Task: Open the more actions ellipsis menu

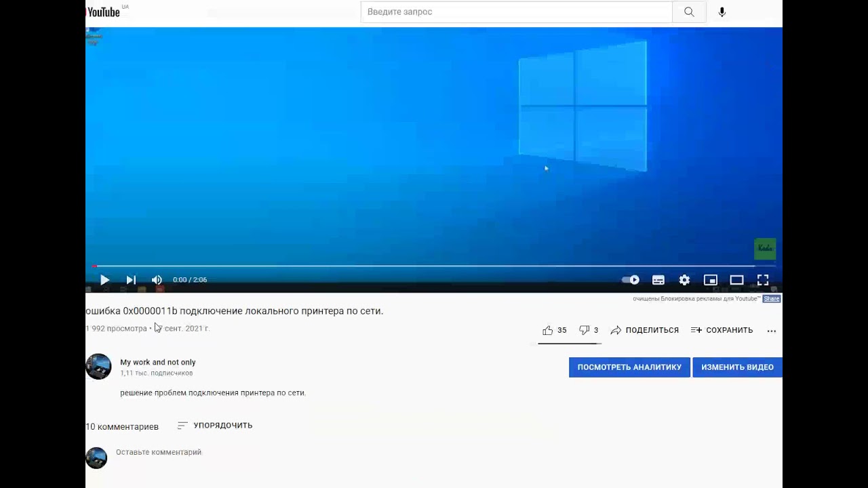Action: point(771,331)
